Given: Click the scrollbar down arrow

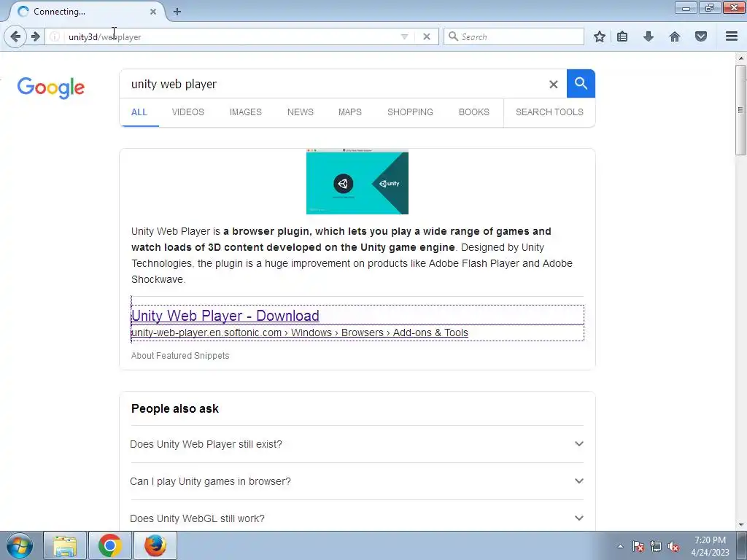Looking at the screenshot, I should pos(740,525).
